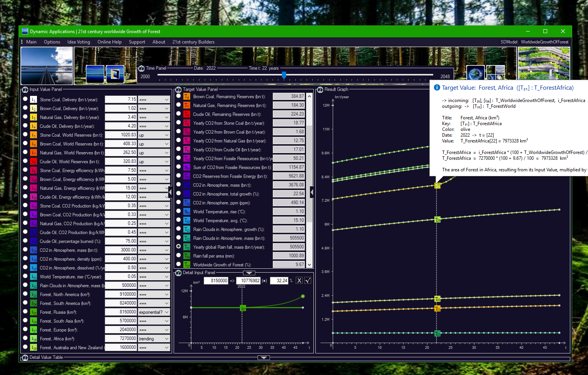Image resolution: width=588 pixels, height=375 pixels.
Task: Click the X cancel icon in Detail Input Panel
Action: click(x=299, y=281)
